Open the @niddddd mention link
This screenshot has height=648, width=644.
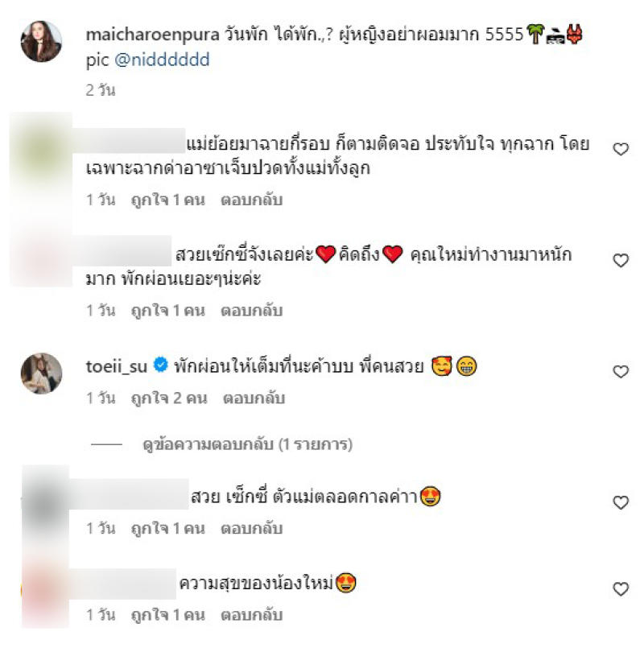click(162, 60)
